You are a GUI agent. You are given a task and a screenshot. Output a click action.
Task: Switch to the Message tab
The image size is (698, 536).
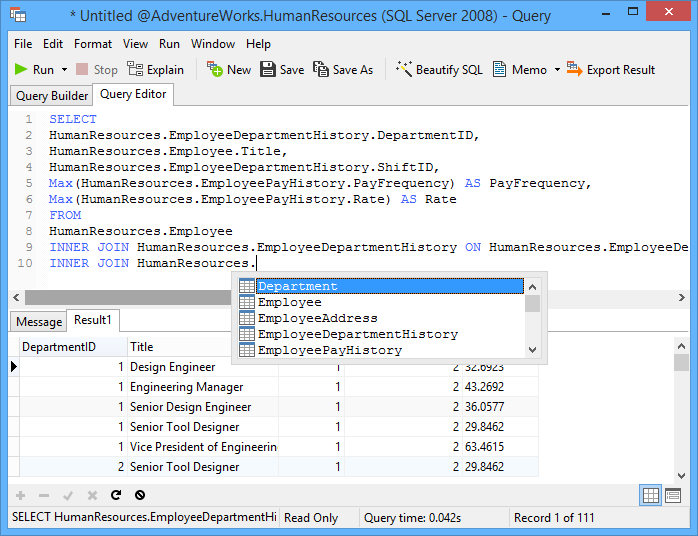coord(39,322)
